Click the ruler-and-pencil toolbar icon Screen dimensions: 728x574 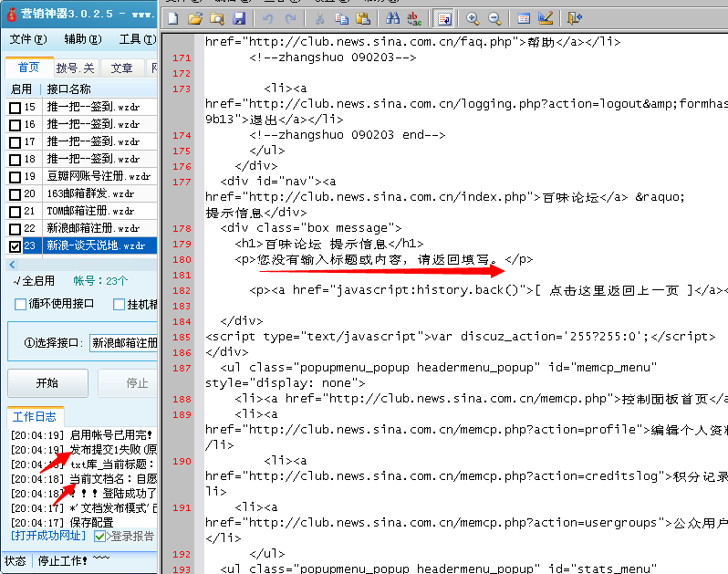pyautogui.click(x=546, y=18)
